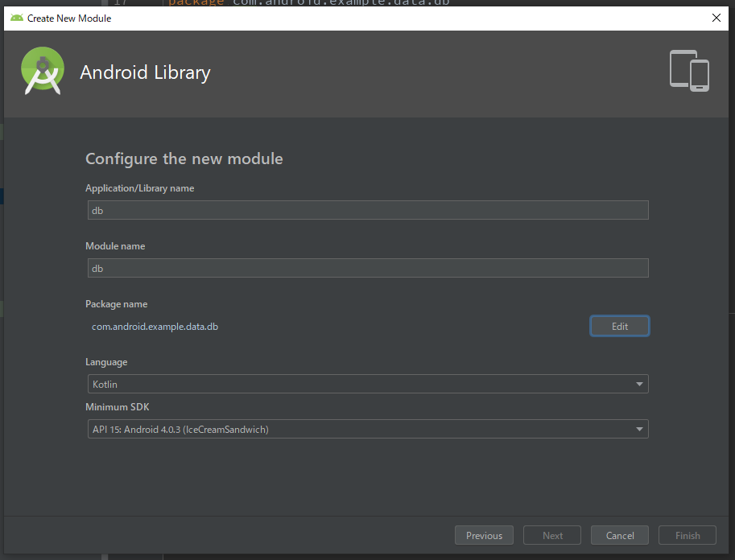735x560 pixels.
Task: Click the Android Studio icon in the title bar
Action: coord(16,18)
